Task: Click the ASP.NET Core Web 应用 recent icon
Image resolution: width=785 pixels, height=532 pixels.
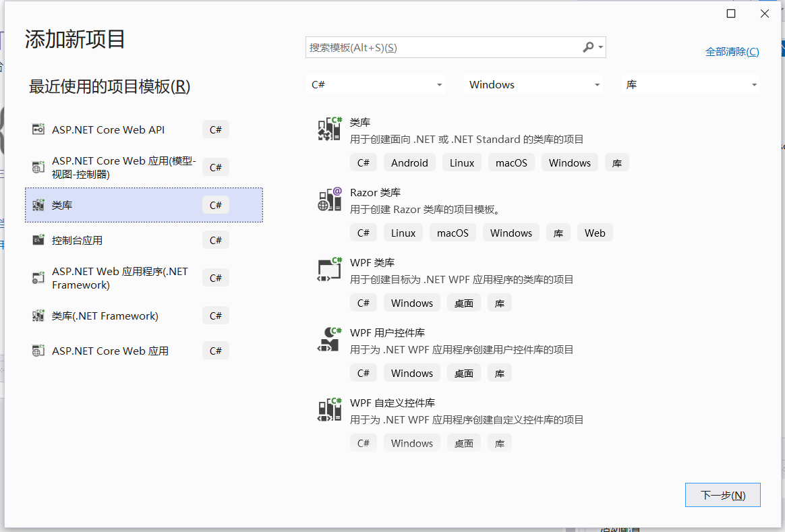Action: [38, 351]
